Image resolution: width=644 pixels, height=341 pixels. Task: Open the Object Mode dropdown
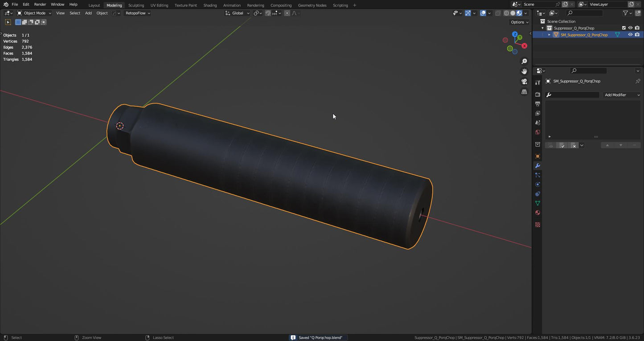34,13
